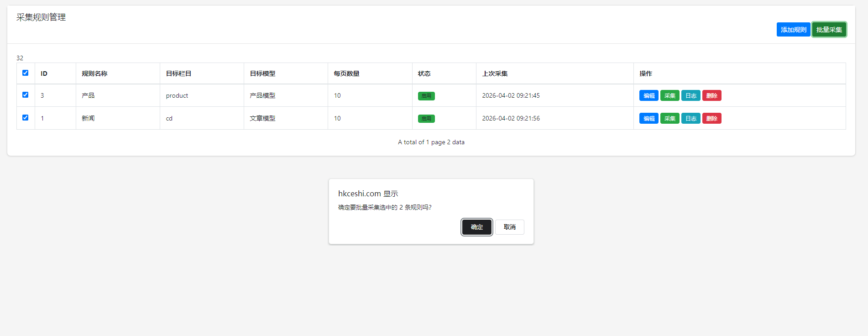The width and height of the screenshot is (868, 336).
Task: Start 采集 for the 产品 rule
Action: coord(669,95)
